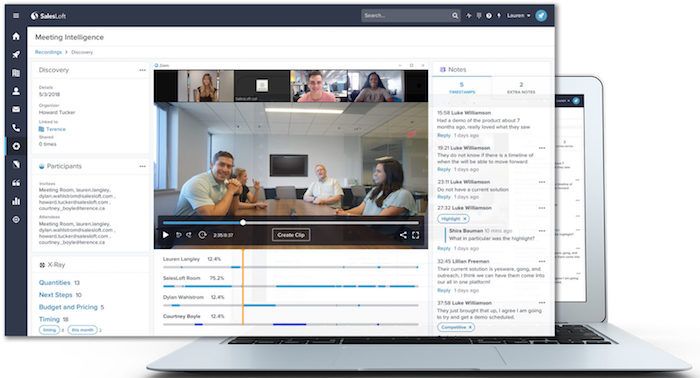The height and width of the screenshot is (378, 700).
Task: Click the magnifier search icon
Action: [x=454, y=16]
